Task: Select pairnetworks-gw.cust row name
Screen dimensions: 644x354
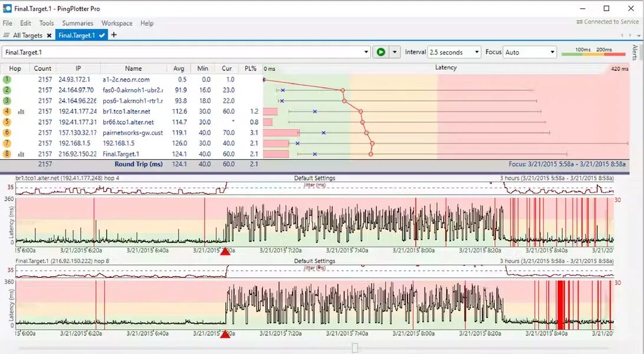Action: (133, 133)
